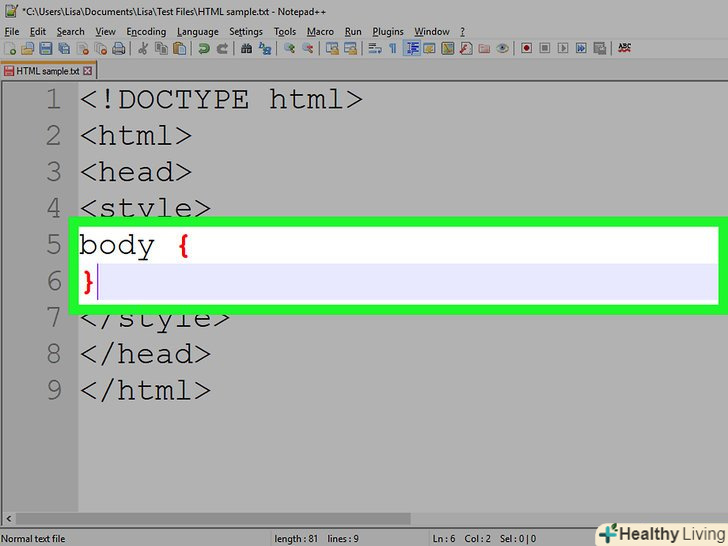Click 'length : 81' in status bar
Image resolution: width=728 pixels, height=546 pixels.
(x=296, y=539)
